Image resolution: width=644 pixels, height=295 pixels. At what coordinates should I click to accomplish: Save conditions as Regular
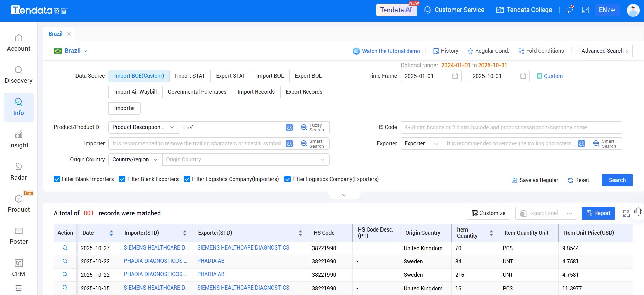535,180
